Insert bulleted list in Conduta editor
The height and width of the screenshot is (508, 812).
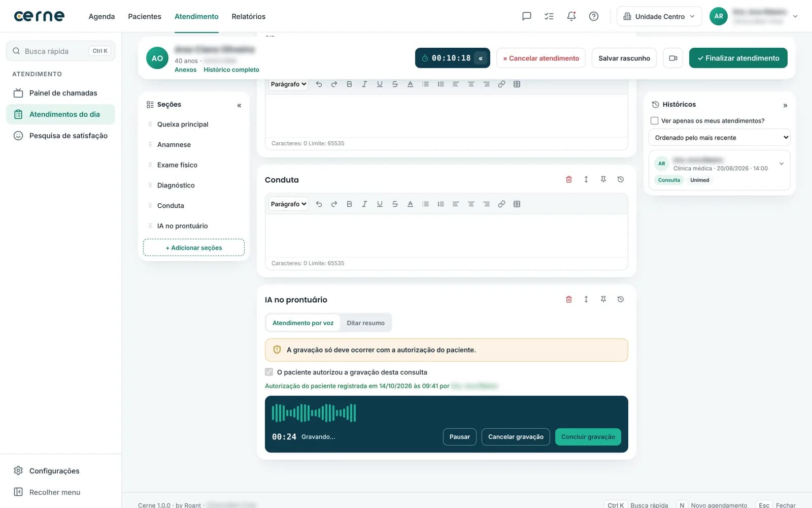coord(425,204)
